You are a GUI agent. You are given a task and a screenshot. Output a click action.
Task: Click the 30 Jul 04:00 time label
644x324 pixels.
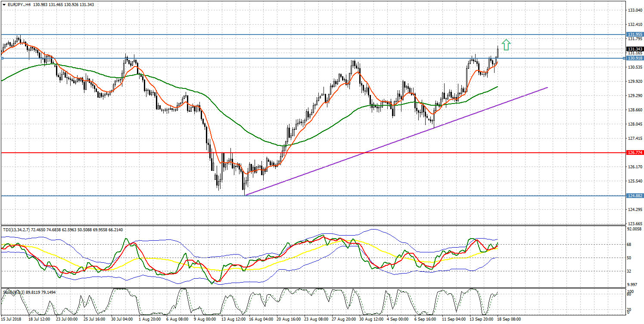[x=122, y=319]
